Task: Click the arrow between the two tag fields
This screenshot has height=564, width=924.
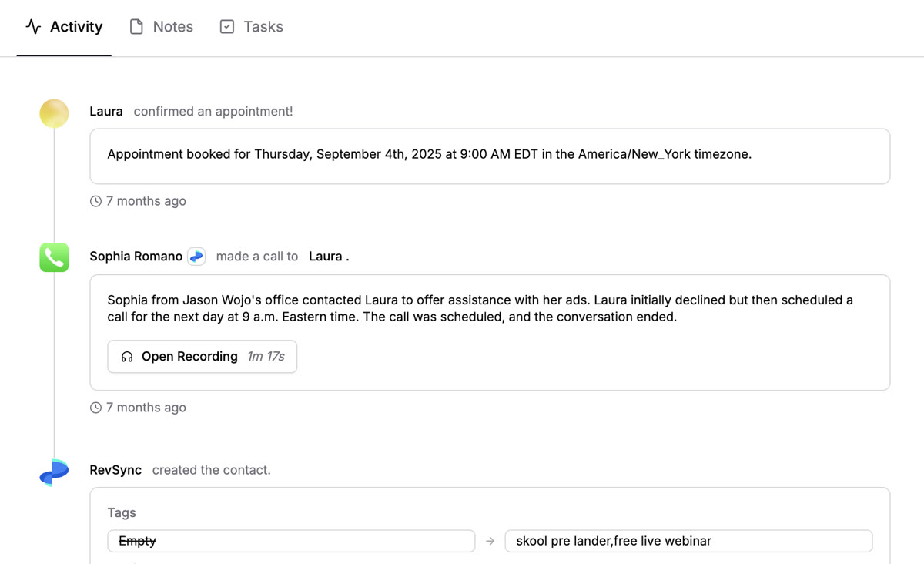Action: 490,541
